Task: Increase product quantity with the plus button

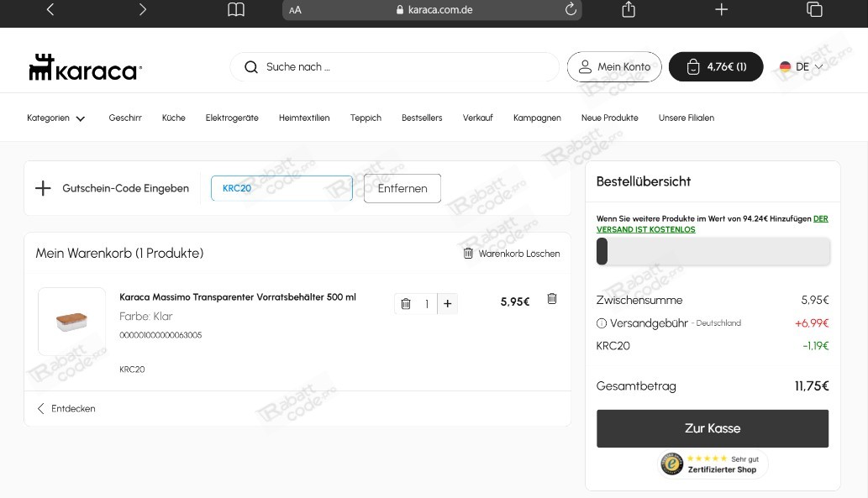Action: [x=448, y=304]
